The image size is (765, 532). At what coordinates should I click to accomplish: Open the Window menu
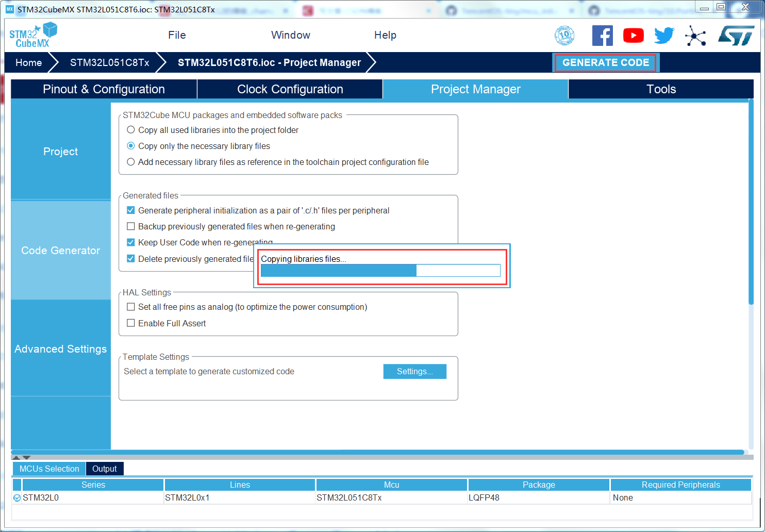(x=291, y=35)
